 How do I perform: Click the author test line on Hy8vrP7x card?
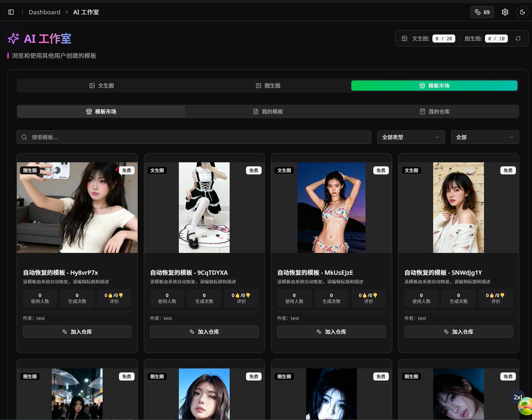tap(34, 318)
